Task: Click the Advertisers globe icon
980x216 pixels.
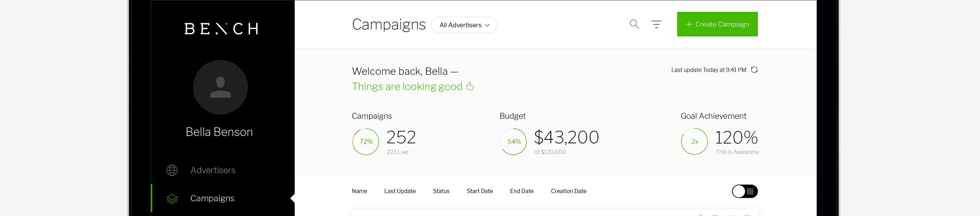Action: [172, 170]
